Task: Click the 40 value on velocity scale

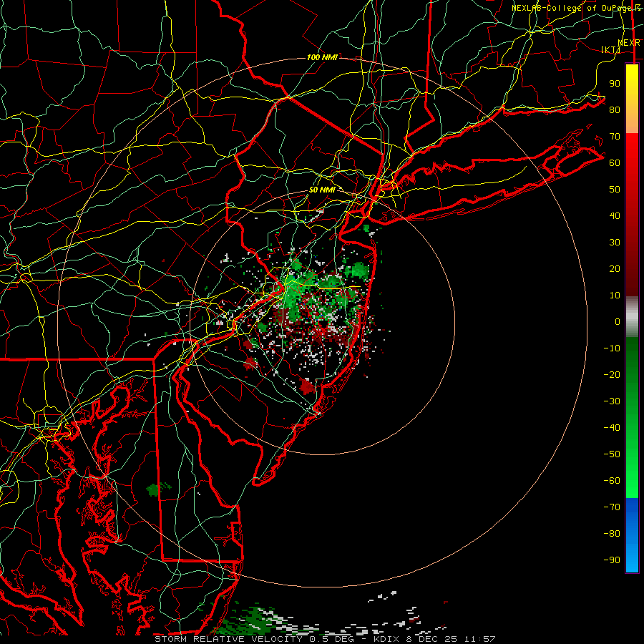Action: pyautogui.click(x=615, y=215)
